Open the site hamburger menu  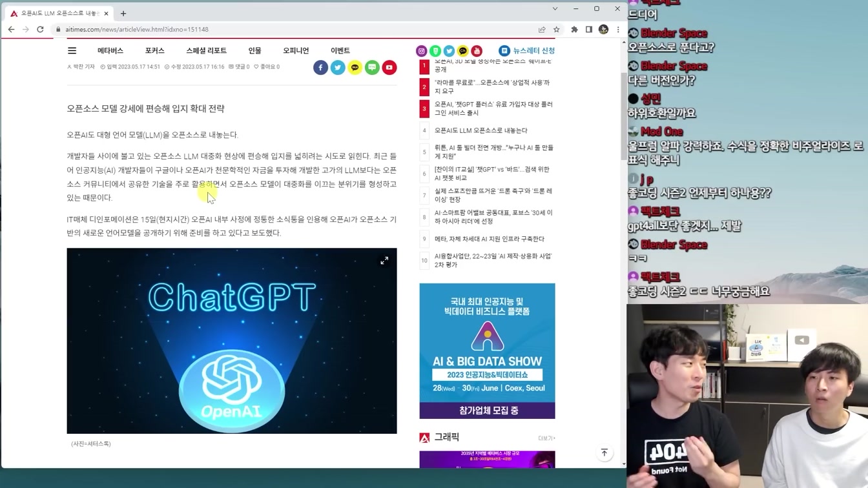pyautogui.click(x=72, y=50)
